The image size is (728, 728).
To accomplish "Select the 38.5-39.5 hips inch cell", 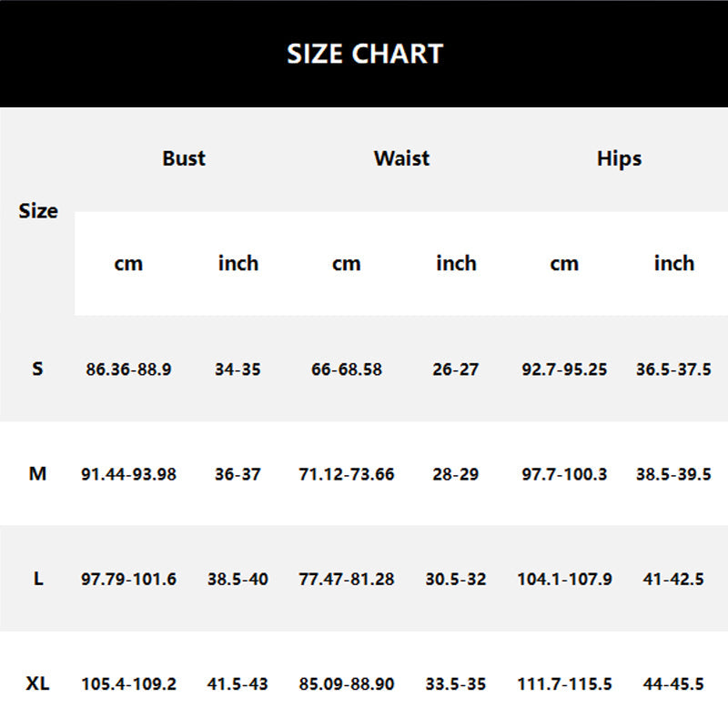I will pyautogui.click(x=673, y=474).
